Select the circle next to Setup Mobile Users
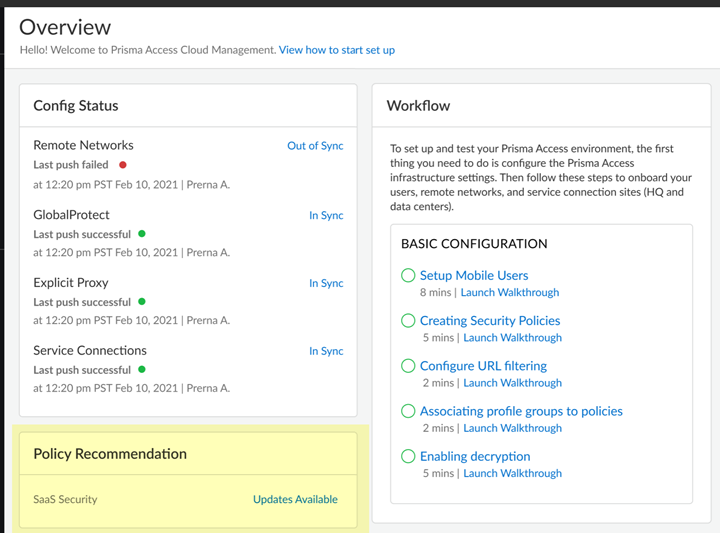The image size is (720, 533). 408,275
